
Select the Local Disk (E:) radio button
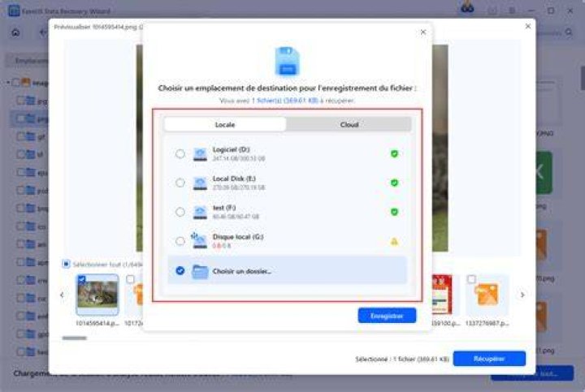point(180,183)
